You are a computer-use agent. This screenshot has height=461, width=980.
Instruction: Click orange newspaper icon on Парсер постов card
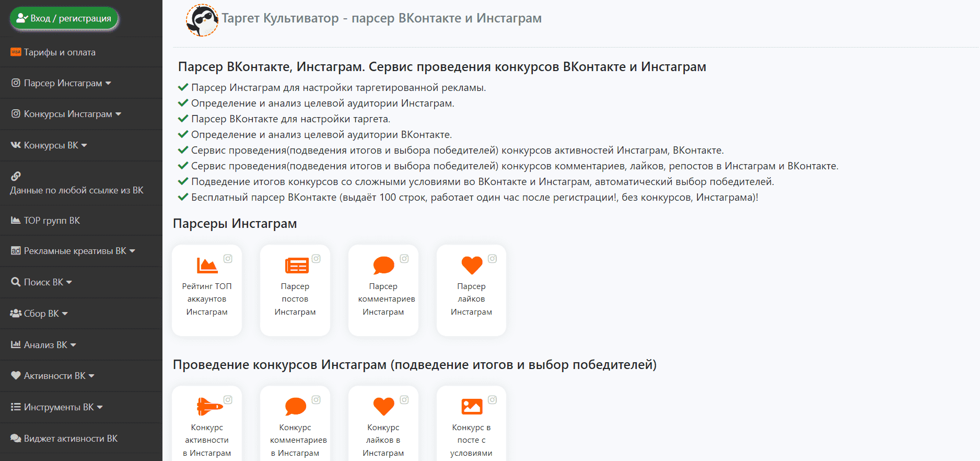(296, 266)
